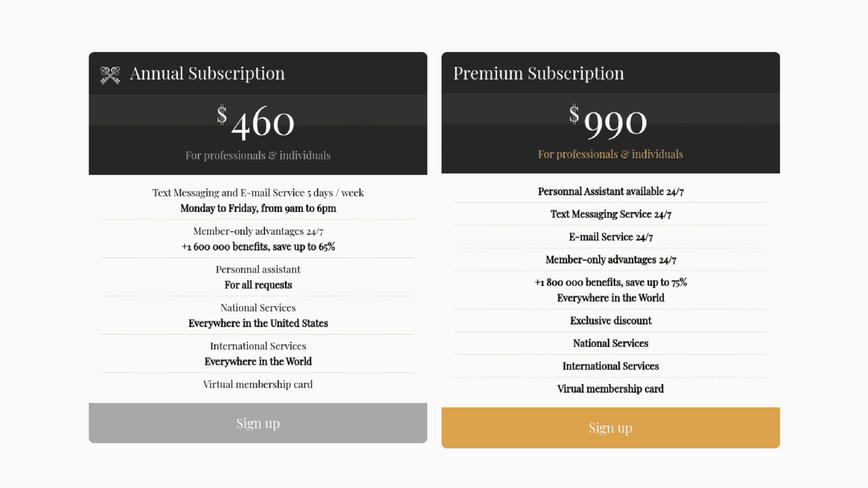Screen dimensions: 868x488
Task: Select the gold 'For professionals & individuals' text
Action: click(610, 154)
